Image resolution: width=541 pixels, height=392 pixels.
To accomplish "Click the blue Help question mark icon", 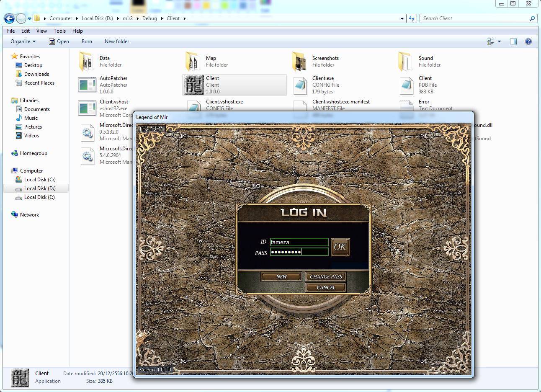I will pos(528,41).
